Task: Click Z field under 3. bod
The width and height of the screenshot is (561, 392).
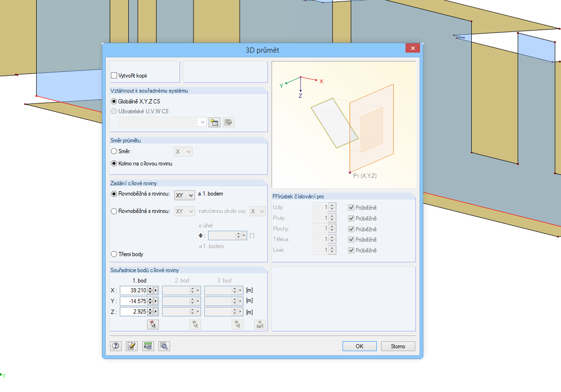Action: [218, 312]
